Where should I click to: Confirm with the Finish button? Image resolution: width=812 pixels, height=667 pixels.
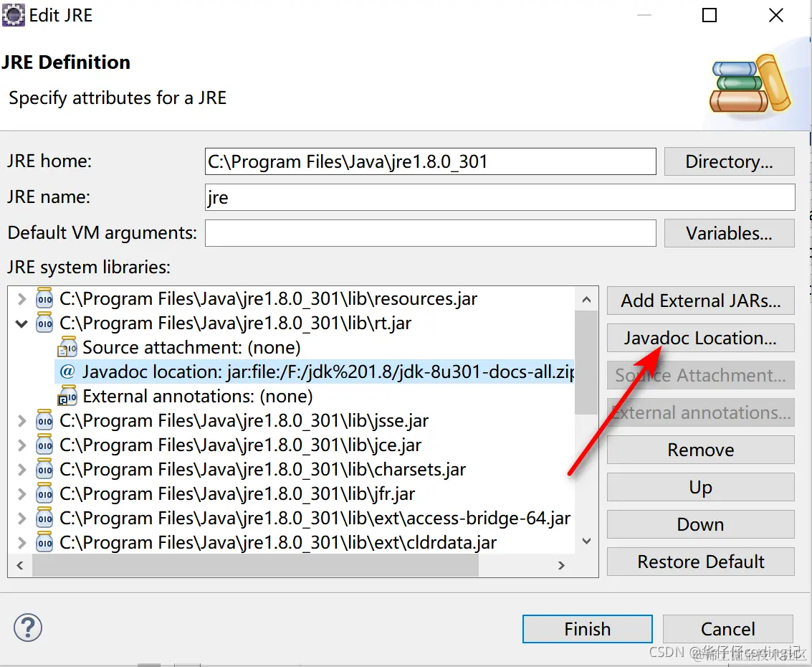point(587,629)
